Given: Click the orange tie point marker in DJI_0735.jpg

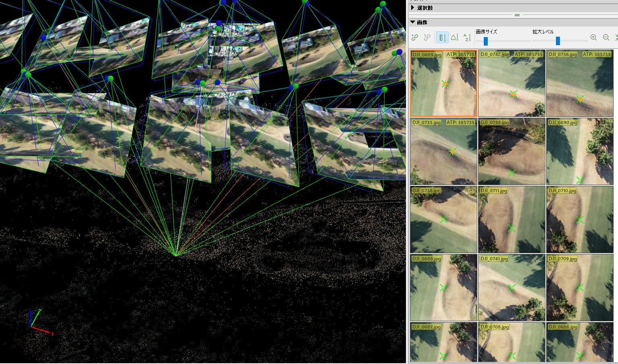Looking at the screenshot, I should pyautogui.click(x=452, y=152).
